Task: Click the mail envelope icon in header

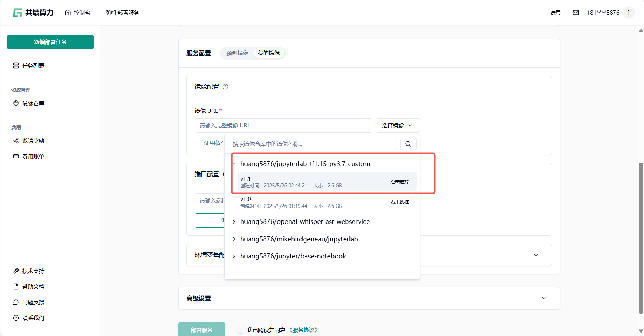Action: coord(576,13)
